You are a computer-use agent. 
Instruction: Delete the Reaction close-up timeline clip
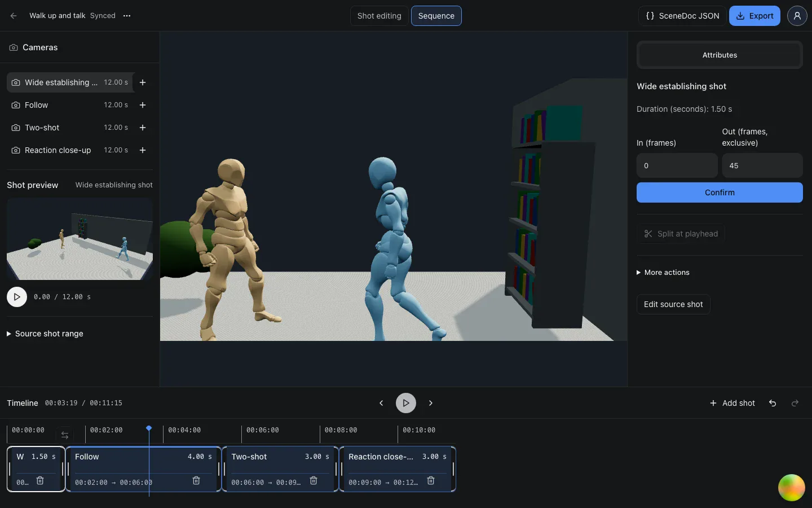click(431, 480)
